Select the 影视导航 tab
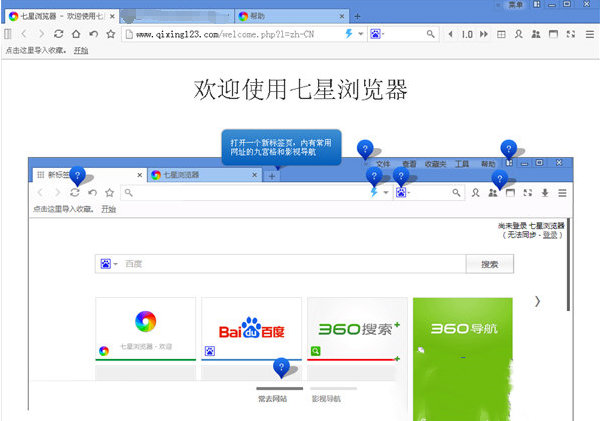This screenshot has width=600, height=421. tap(326, 399)
